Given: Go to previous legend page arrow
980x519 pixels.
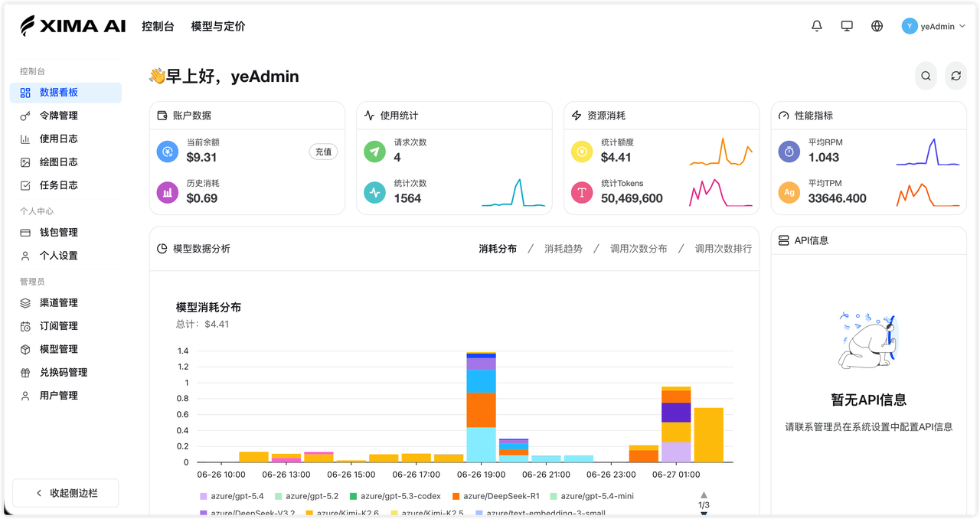Looking at the screenshot, I should 704,495.
